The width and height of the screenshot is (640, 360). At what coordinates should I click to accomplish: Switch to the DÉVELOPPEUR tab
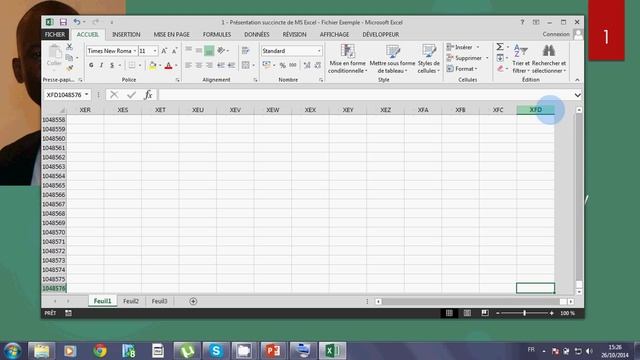point(380,35)
